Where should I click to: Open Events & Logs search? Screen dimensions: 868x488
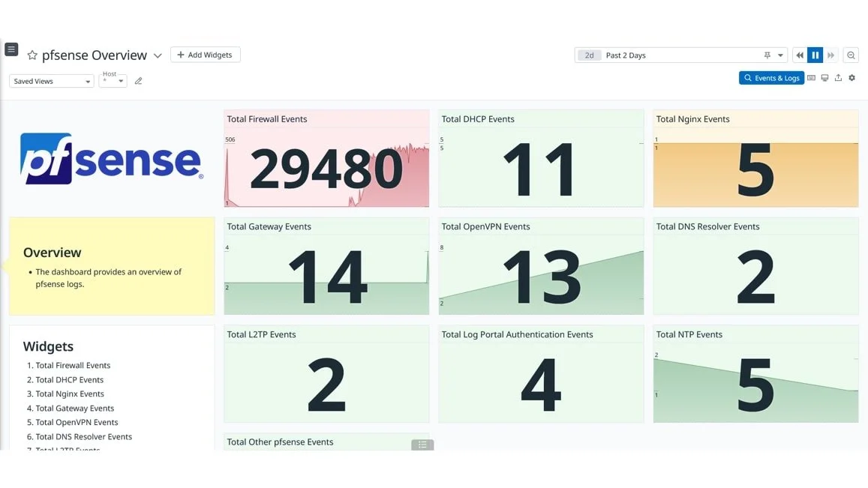(x=771, y=78)
